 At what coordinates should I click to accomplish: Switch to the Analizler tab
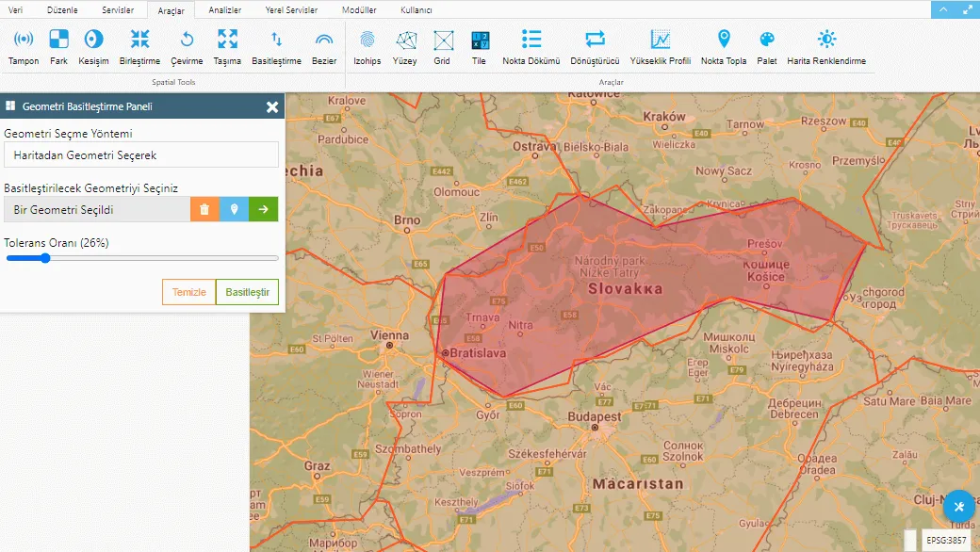(225, 10)
